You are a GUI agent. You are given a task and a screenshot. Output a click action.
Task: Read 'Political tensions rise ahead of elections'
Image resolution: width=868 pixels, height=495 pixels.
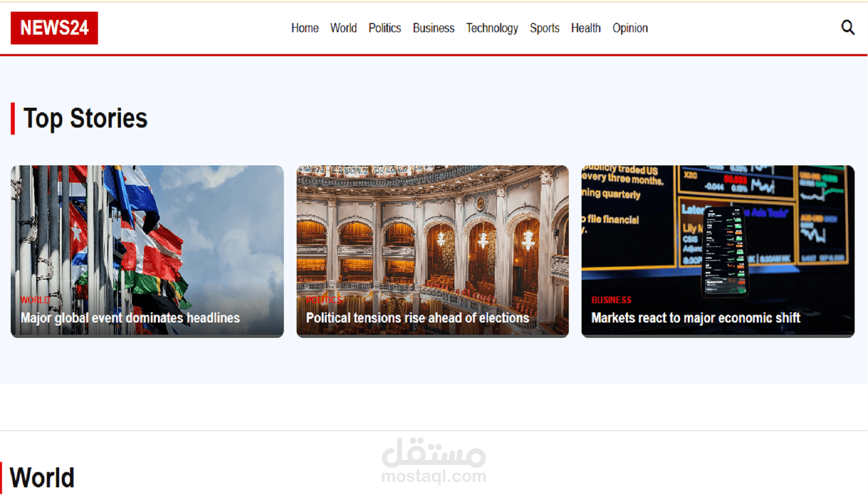(417, 318)
